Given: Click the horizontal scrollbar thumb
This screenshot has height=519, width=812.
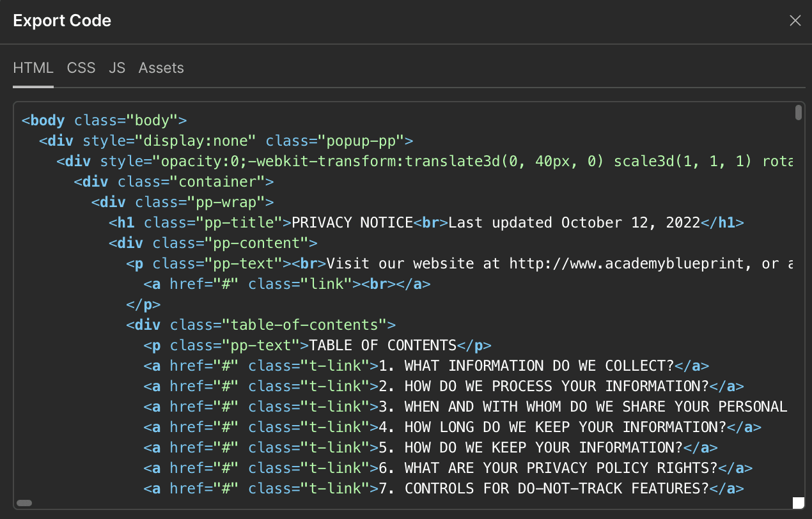Looking at the screenshot, I should (x=25, y=503).
